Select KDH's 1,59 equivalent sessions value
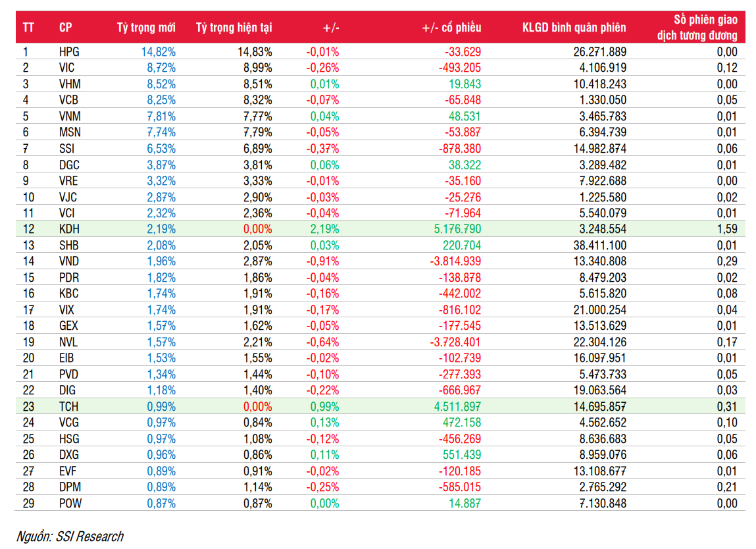This screenshot has width=756, height=549. tap(726, 230)
